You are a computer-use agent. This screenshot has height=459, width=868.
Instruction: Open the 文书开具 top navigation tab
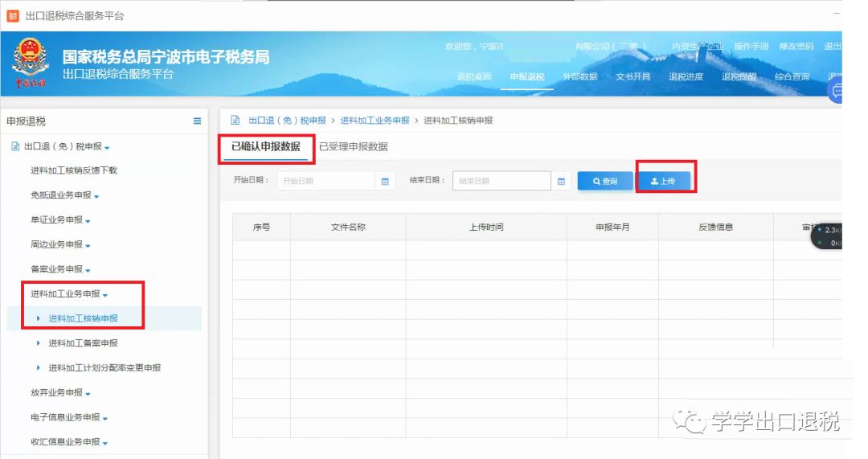pyautogui.click(x=633, y=77)
